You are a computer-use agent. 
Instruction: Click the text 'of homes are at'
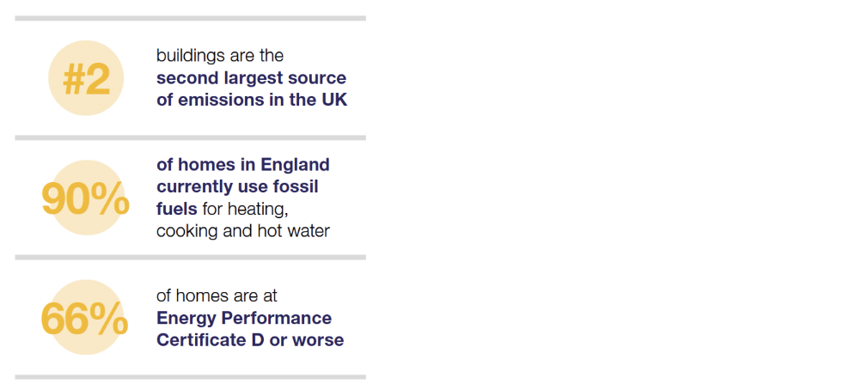[x=217, y=296]
